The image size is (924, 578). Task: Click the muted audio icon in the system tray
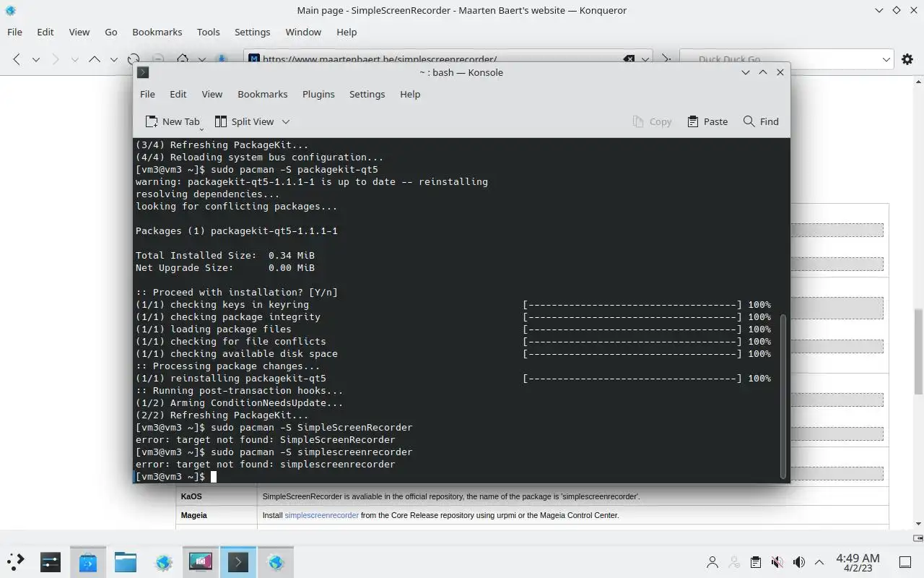pyautogui.click(x=777, y=562)
